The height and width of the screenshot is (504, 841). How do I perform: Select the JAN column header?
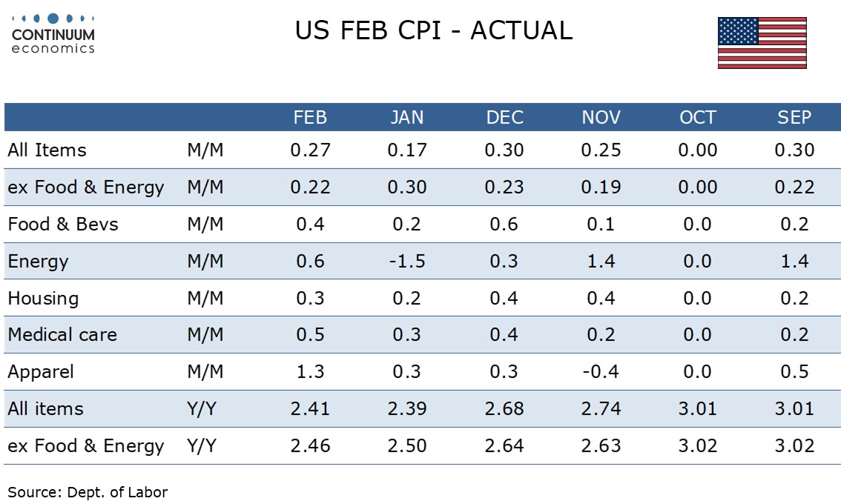407,117
